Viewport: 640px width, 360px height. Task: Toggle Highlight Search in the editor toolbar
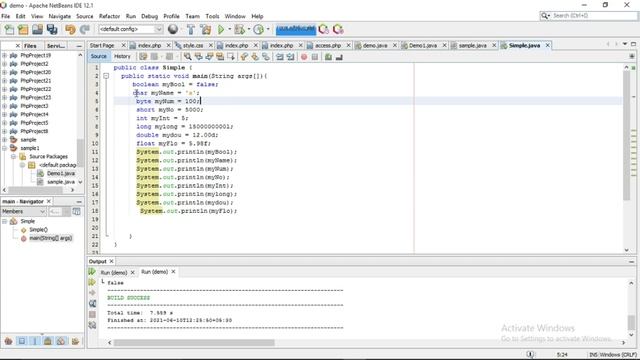pos(220,57)
